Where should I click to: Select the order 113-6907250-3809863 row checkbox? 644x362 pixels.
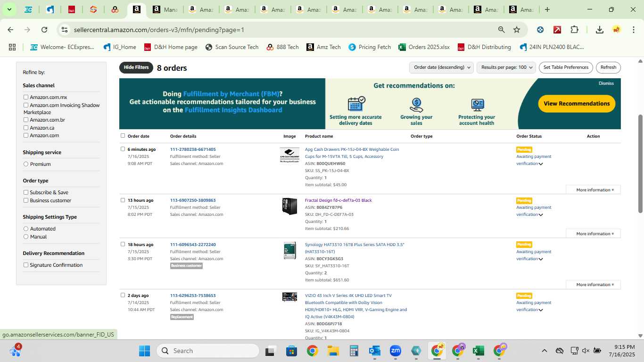tap(123, 200)
